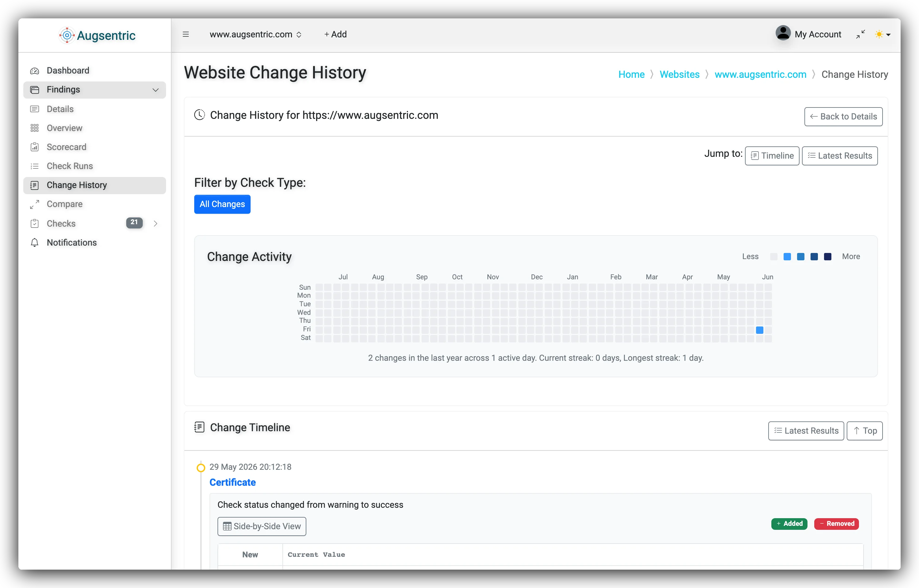919x588 pixels.
Task: Open the Certificate change link
Action: tap(233, 482)
